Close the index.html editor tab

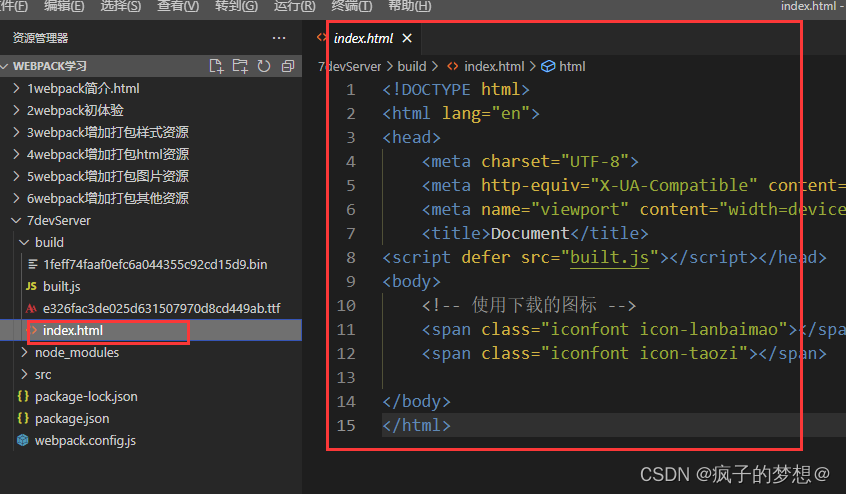407,38
